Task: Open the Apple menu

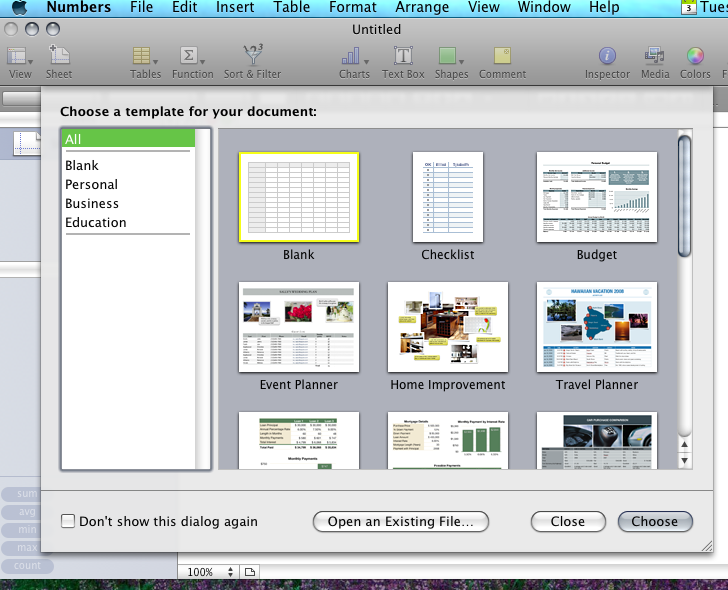Action: 20,7
